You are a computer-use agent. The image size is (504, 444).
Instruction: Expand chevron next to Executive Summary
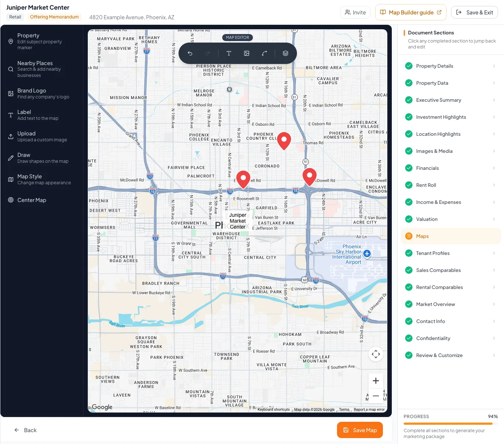coord(494,100)
